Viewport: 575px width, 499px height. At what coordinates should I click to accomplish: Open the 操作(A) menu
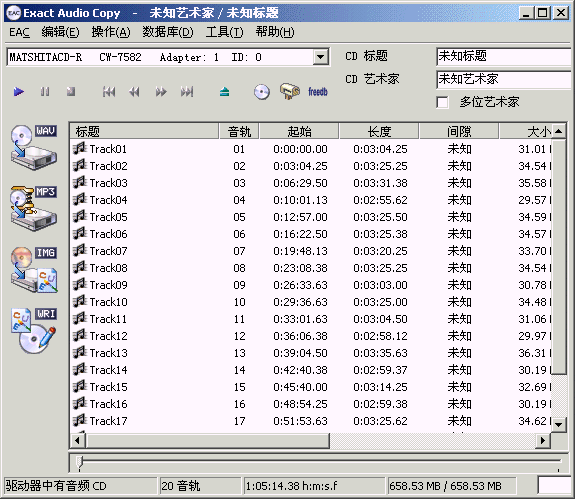(x=111, y=32)
